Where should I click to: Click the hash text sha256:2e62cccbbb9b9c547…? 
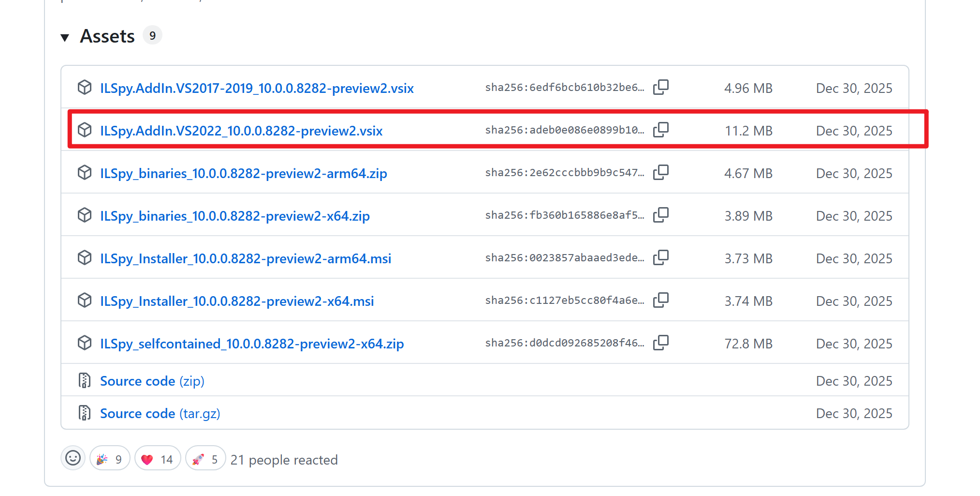(565, 173)
